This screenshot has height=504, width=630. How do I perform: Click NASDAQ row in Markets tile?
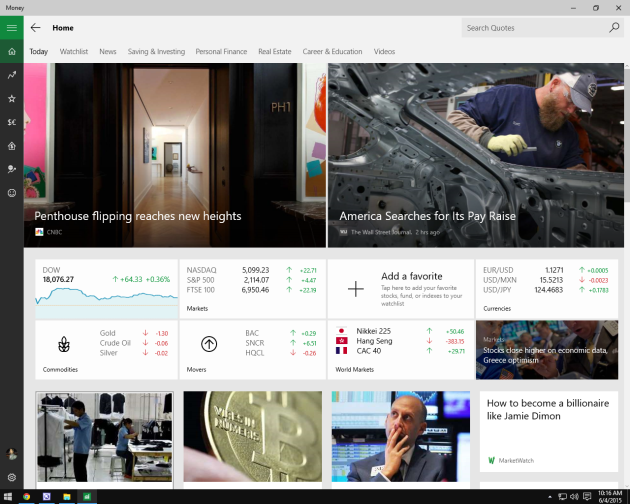pyautogui.click(x=252, y=270)
